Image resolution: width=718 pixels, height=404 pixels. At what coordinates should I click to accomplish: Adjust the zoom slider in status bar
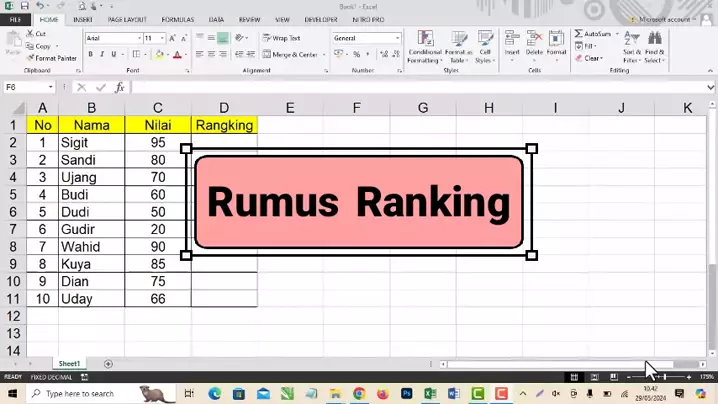point(661,377)
